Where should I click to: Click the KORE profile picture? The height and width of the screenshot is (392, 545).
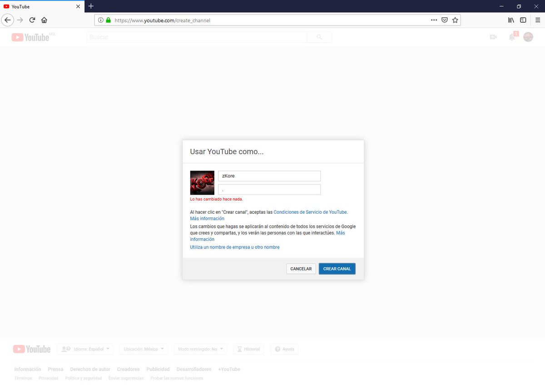pos(202,183)
